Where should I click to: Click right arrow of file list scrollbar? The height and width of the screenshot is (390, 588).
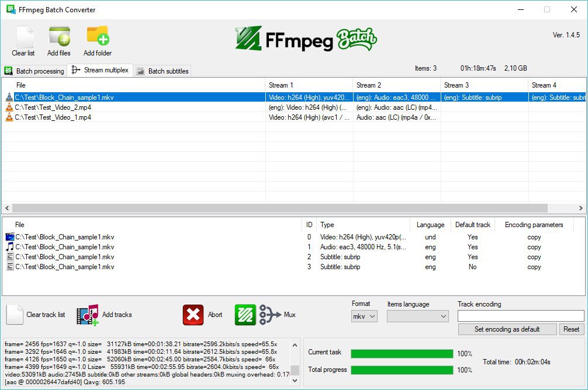pyautogui.click(x=580, y=208)
